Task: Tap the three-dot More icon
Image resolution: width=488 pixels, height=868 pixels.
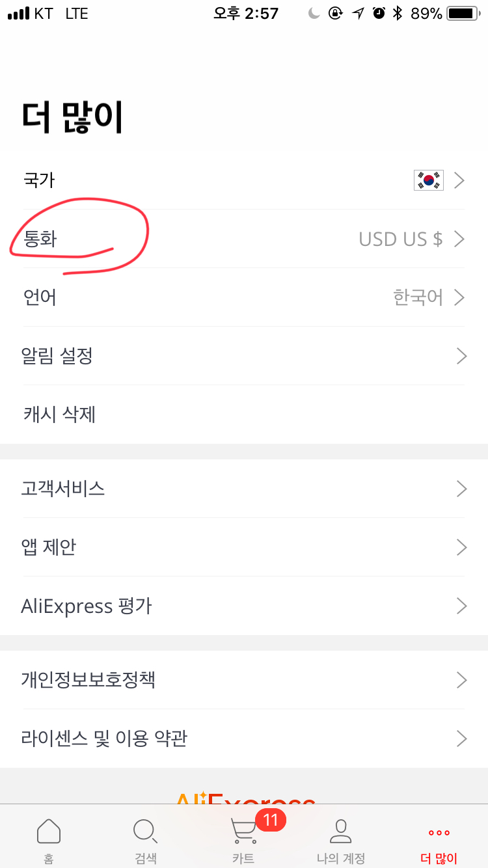Action: pos(439,832)
